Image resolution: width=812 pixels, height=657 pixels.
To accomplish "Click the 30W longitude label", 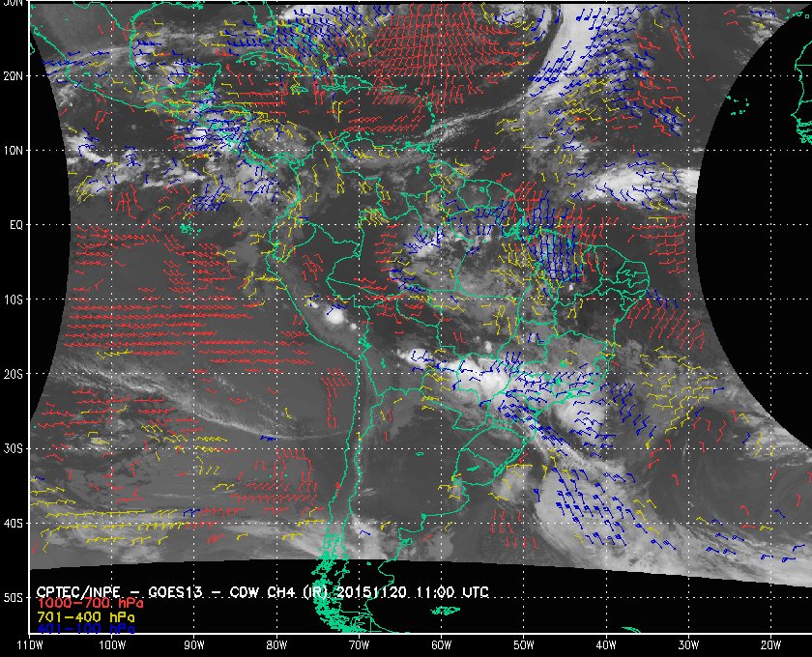I will tap(688, 645).
